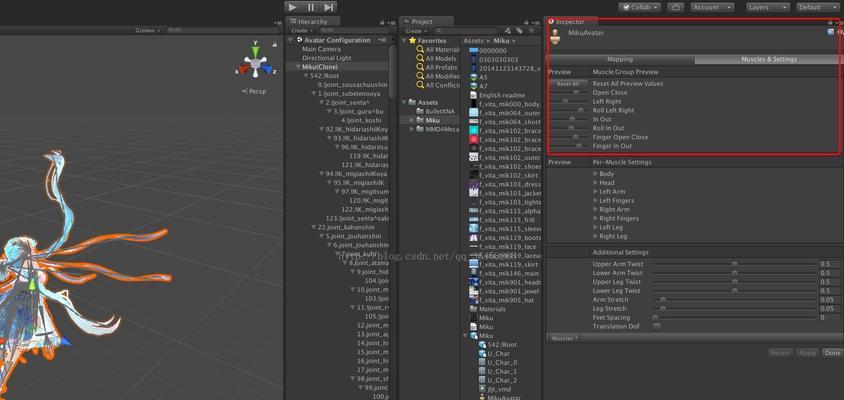Image resolution: width=844 pixels, height=400 pixels.
Task: Click the MikuAvatar humanoid icon in Inspector
Action: coord(555,37)
